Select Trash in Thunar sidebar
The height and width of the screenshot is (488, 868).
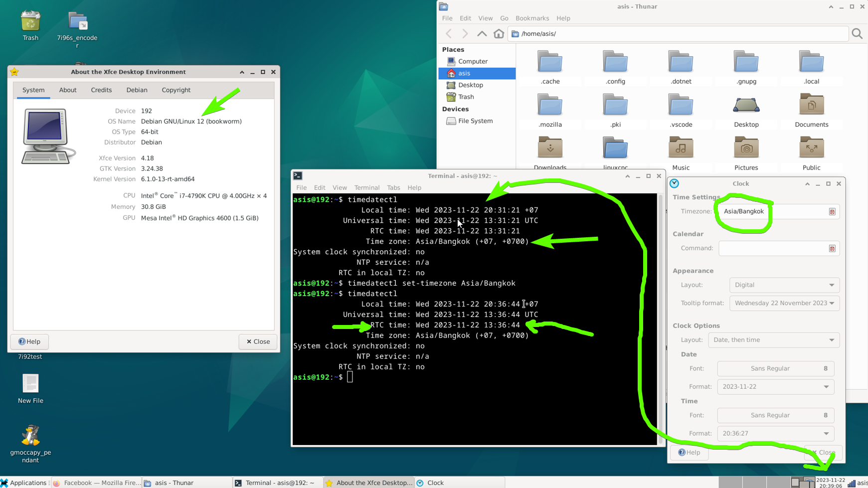[477, 97]
